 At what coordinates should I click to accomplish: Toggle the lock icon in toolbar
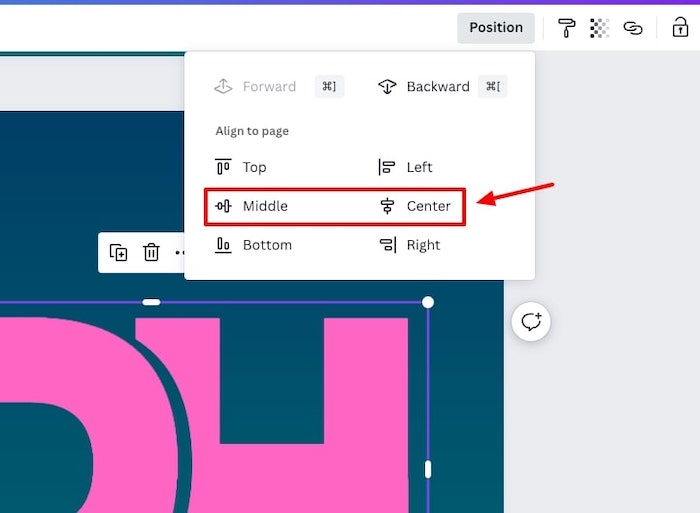[680, 28]
